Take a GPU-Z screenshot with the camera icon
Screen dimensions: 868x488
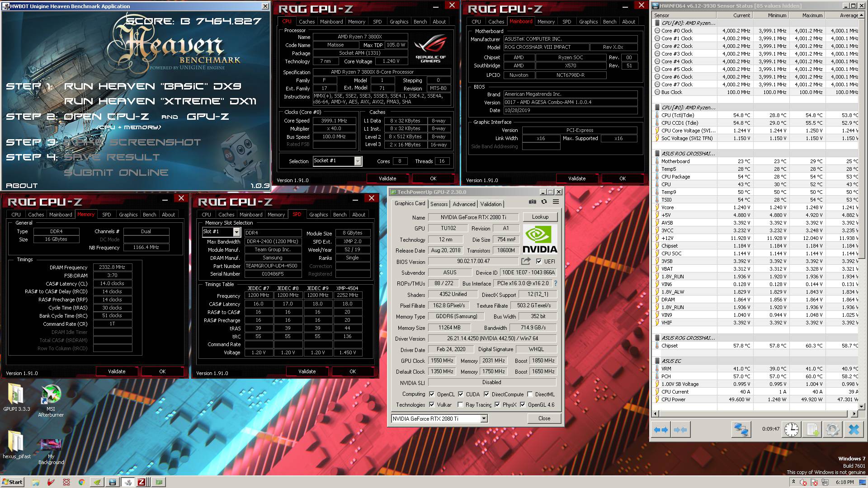[533, 202]
